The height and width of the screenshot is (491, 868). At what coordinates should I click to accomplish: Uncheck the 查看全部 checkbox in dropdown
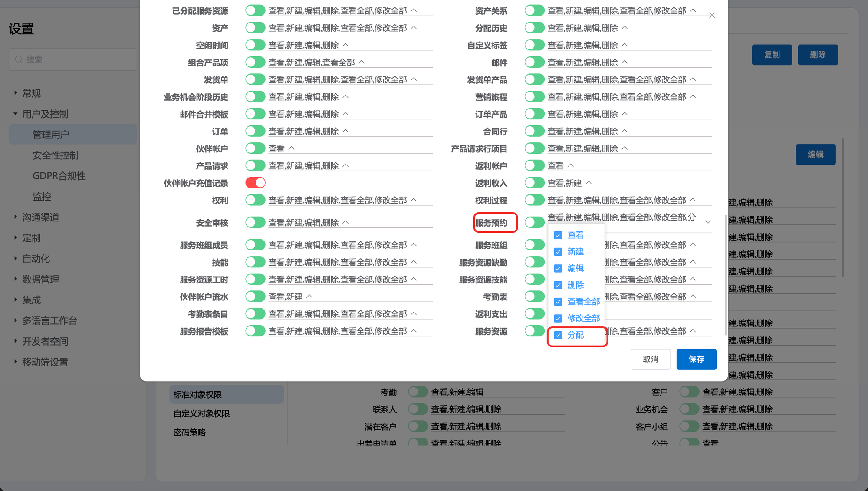(558, 302)
